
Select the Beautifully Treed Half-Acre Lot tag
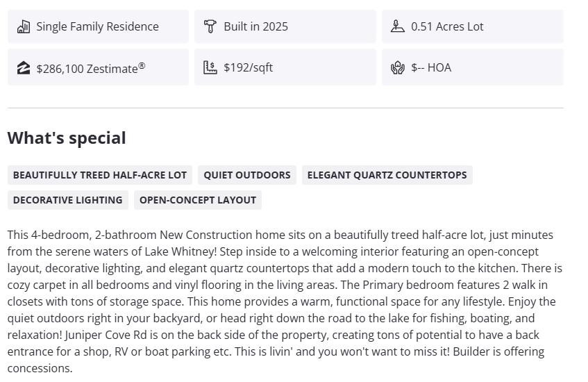pos(100,175)
